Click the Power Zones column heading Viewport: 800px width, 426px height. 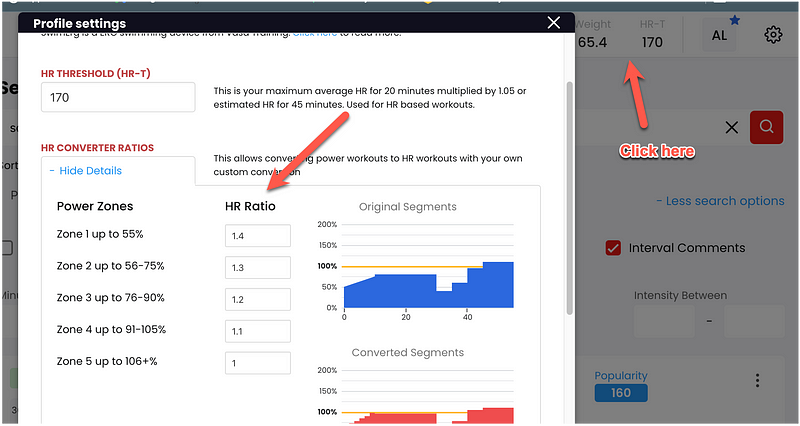95,206
